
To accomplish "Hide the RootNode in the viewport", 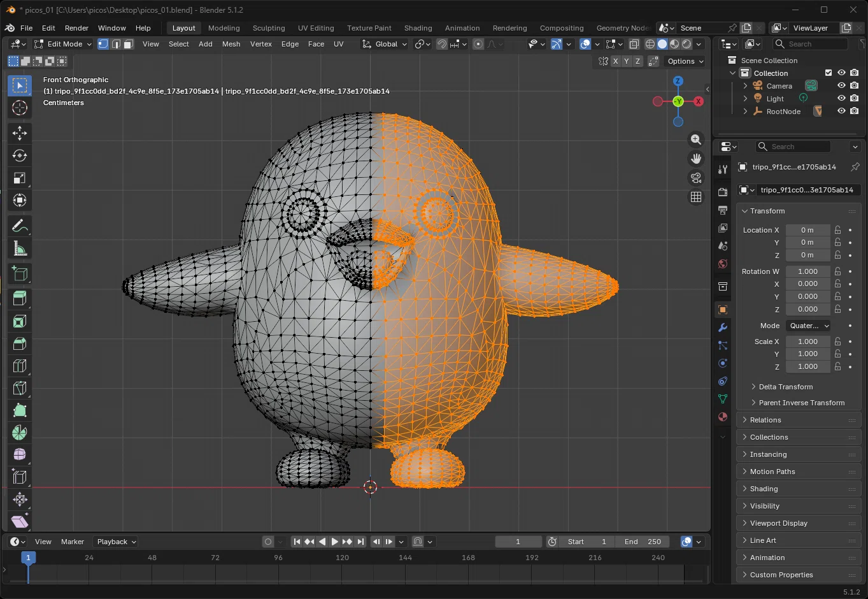I will pos(841,111).
